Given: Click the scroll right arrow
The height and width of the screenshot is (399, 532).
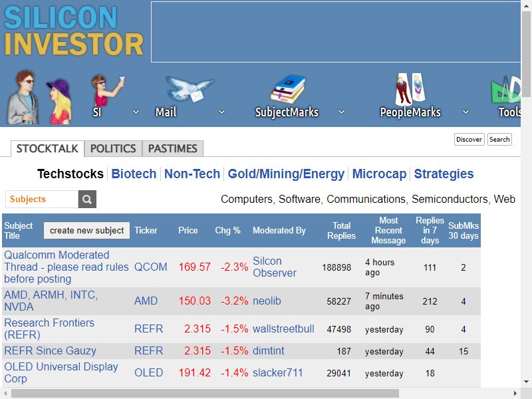Looking at the screenshot, I should pyautogui.click(x=515, y=394).
